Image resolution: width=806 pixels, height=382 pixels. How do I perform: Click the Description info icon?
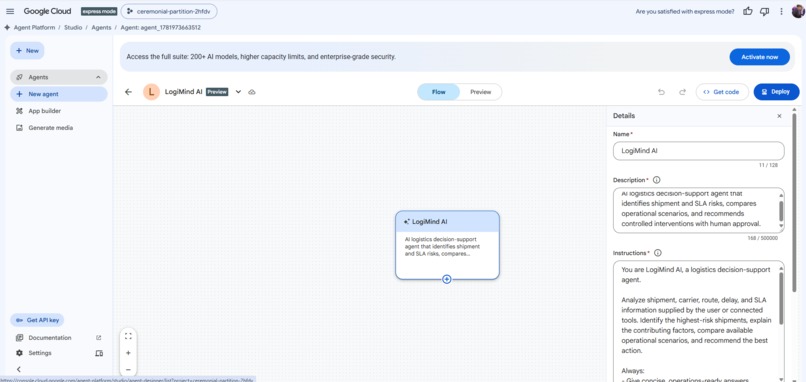(656, 180)
